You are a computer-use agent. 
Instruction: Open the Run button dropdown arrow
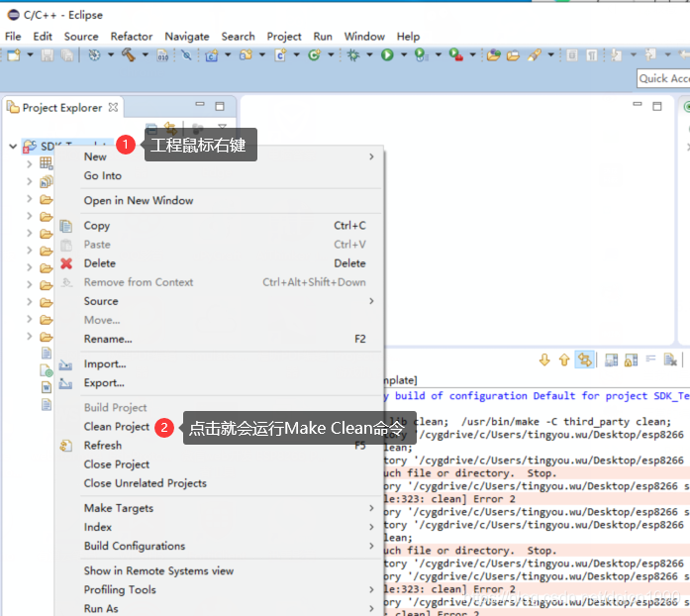(x=404, y=55)
